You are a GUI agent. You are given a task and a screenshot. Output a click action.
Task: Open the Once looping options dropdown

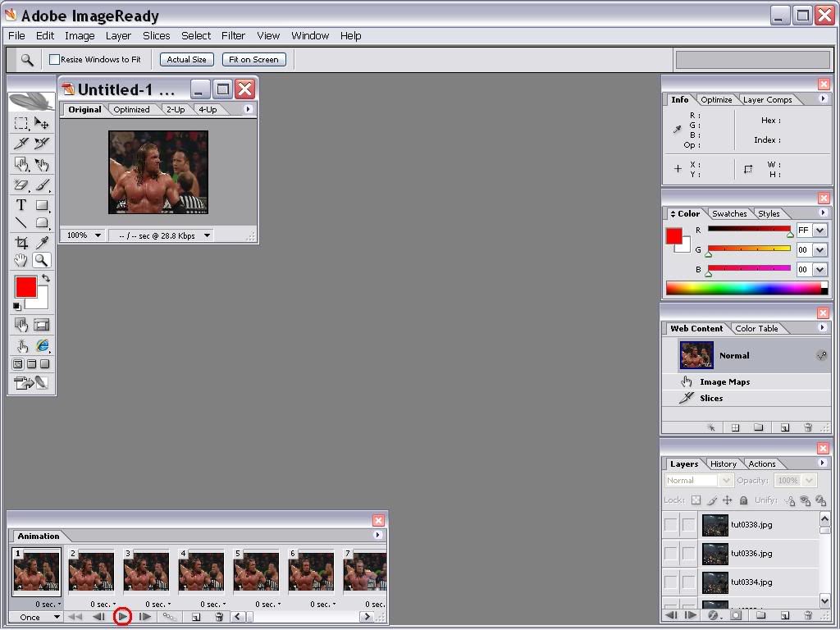point(38,617)
